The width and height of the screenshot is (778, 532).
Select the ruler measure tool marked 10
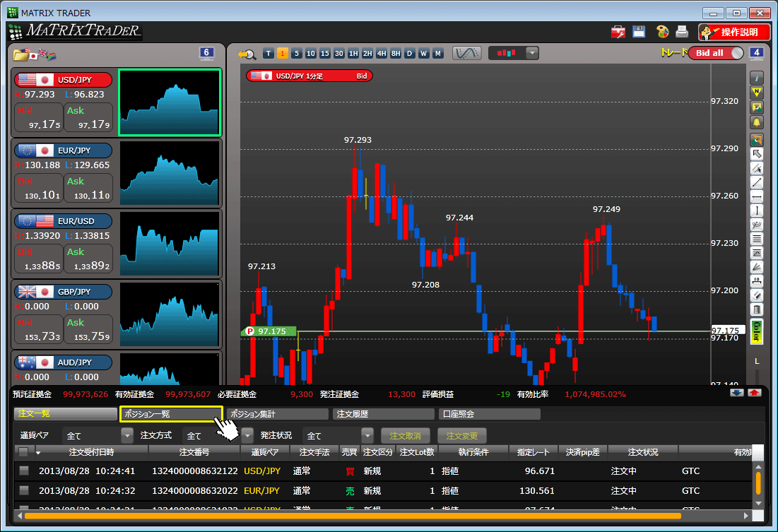(756, 282)
